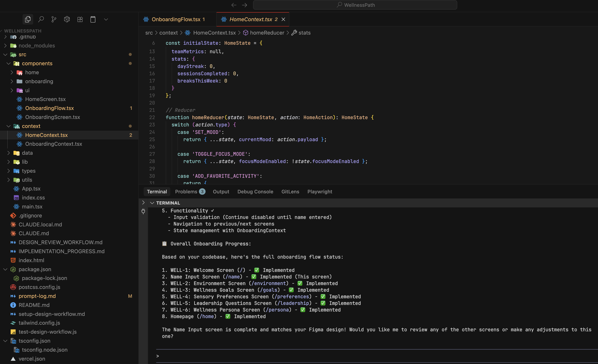
Task: Close the HomeContext.tsx tab
Action: tap(283, 19)
